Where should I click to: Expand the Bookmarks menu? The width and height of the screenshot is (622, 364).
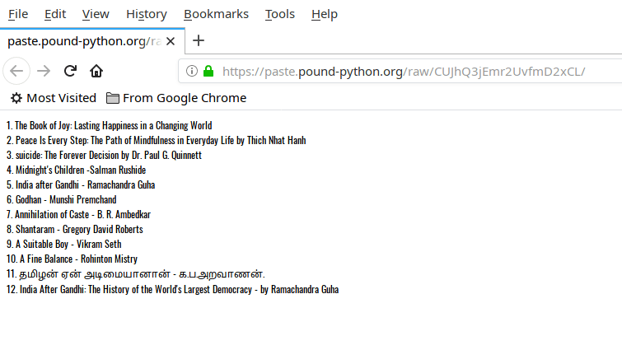[x=216, y=14]
